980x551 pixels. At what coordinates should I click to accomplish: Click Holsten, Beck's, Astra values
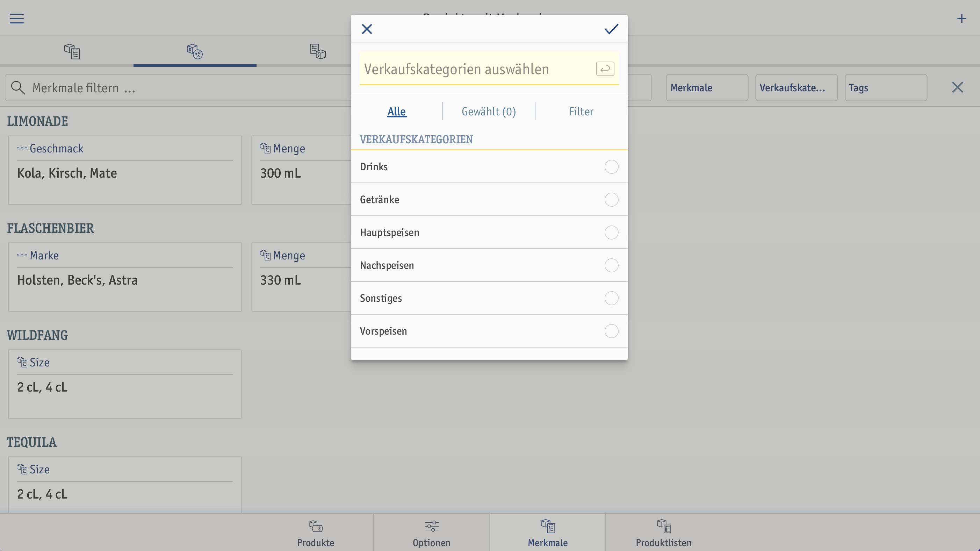tap(77, 280)
